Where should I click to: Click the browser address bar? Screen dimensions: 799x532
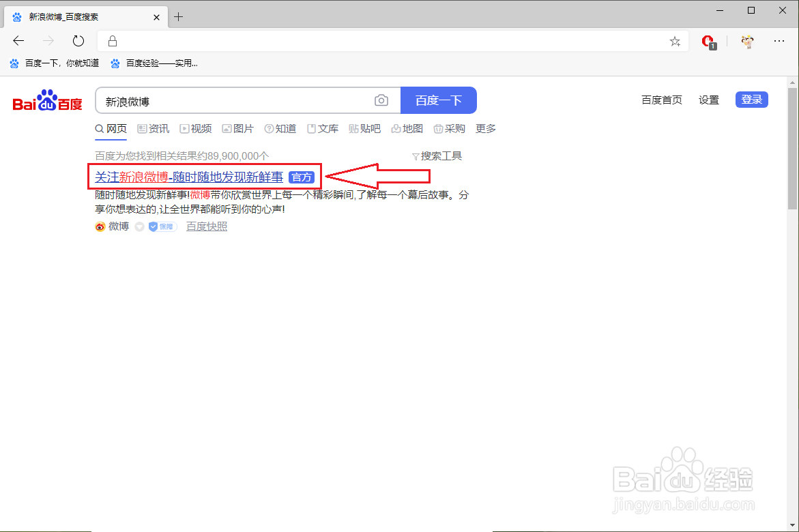coord(392,42)
